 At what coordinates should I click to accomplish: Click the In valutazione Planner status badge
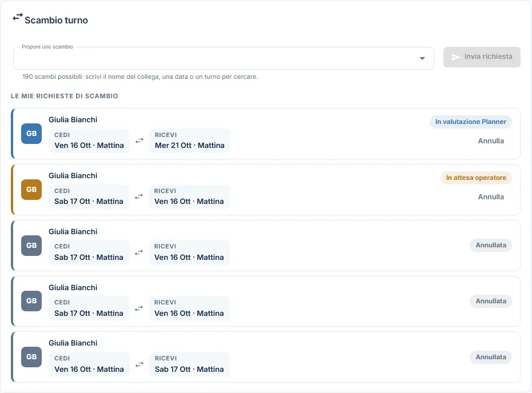pyautogui.click(x=471, y=122)
